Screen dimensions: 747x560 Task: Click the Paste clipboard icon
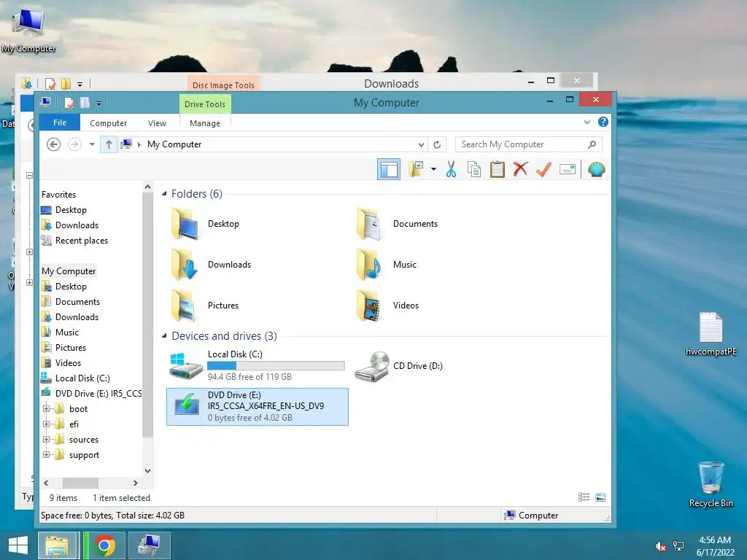click(x=498, y=169)
